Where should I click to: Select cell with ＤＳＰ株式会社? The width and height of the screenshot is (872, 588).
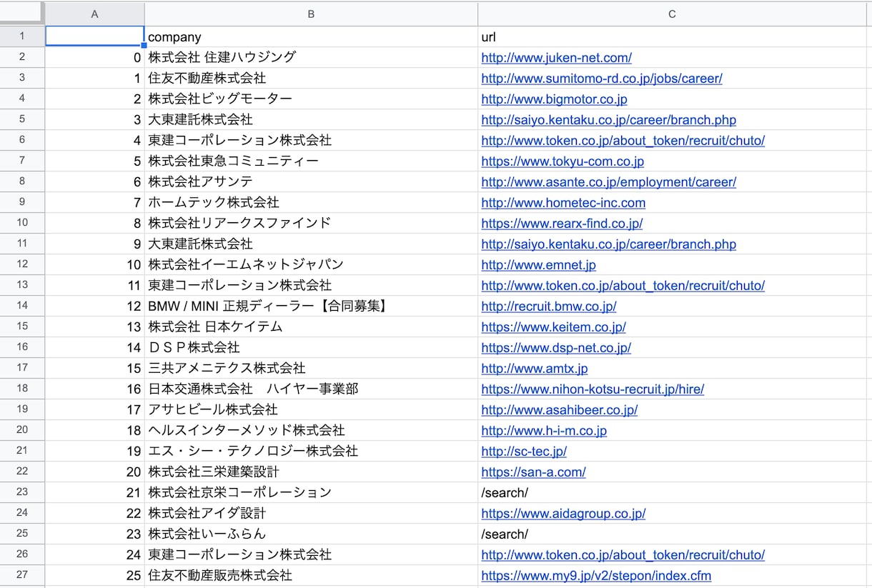pos(311,347)
